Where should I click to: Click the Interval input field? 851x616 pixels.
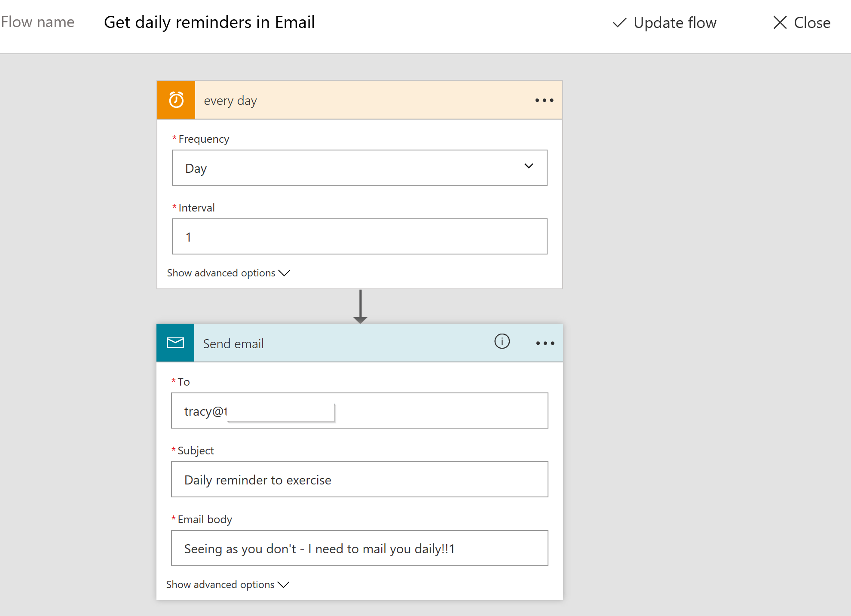[360, 236]
